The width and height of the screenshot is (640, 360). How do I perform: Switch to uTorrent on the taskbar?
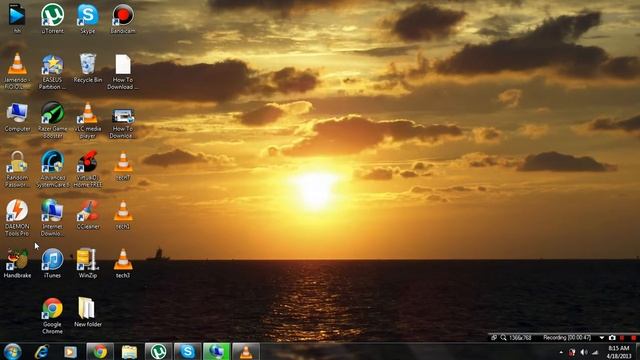coord(158,351)
